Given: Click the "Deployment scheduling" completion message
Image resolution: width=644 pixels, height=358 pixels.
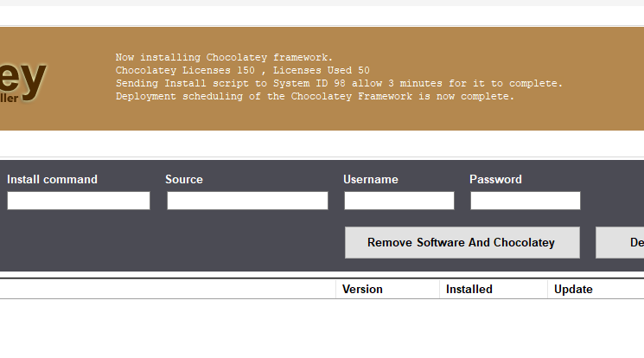Looking at the screenshot, I should pos(315,97).
